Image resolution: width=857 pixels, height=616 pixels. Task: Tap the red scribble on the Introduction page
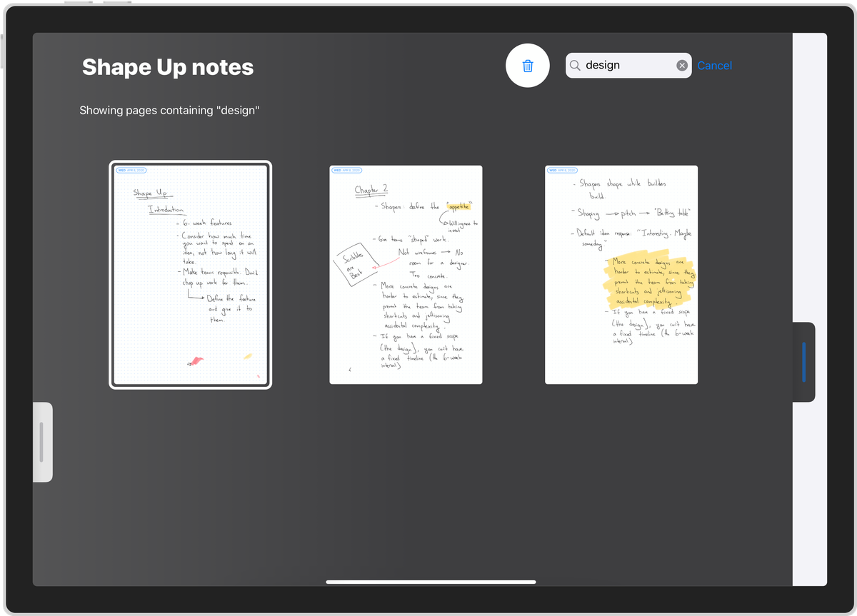(196, 361)
